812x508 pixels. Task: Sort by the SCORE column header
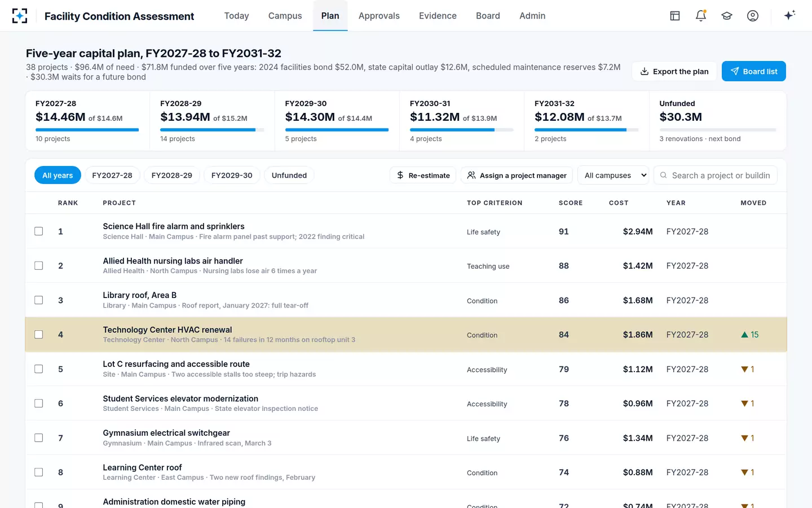point(571,203)
